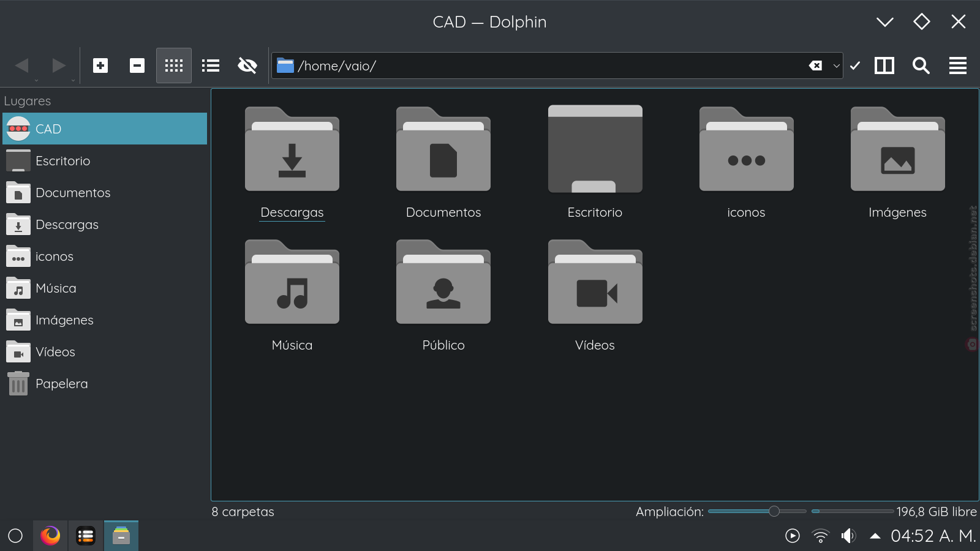Select CAD in Places panel

tap(105, 129)
